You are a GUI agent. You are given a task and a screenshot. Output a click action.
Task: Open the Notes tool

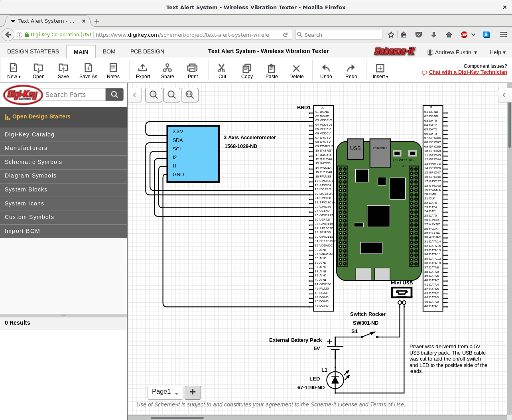tap(113, 71)
